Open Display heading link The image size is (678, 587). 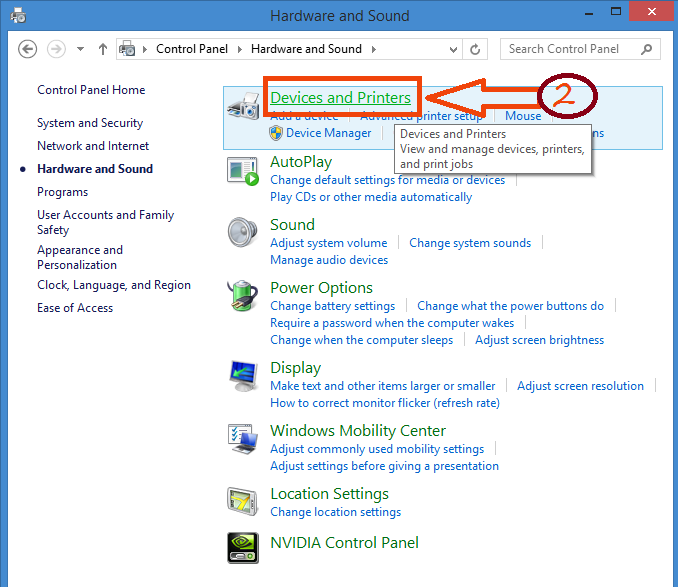pos(295,368)
